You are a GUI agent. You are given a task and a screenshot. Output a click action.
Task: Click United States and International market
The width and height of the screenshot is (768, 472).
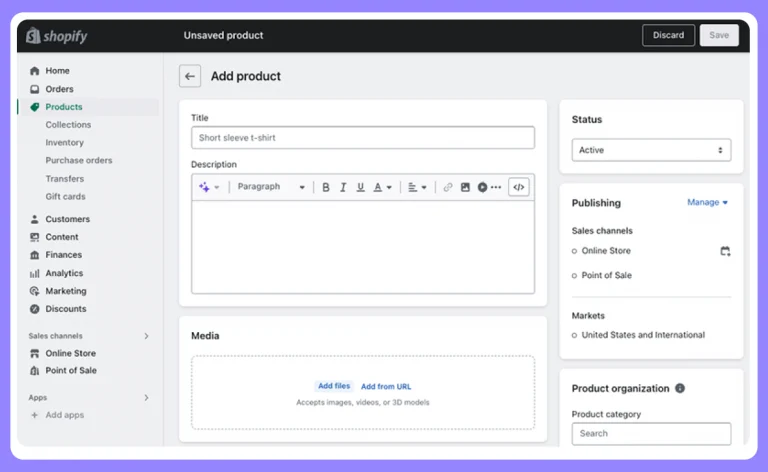pos(643,335)
